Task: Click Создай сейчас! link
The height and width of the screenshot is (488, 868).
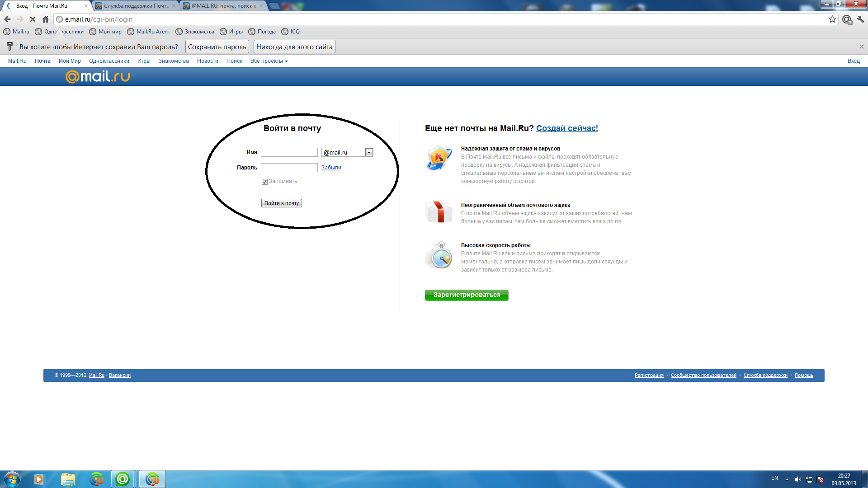Action: tap(567, 128)
